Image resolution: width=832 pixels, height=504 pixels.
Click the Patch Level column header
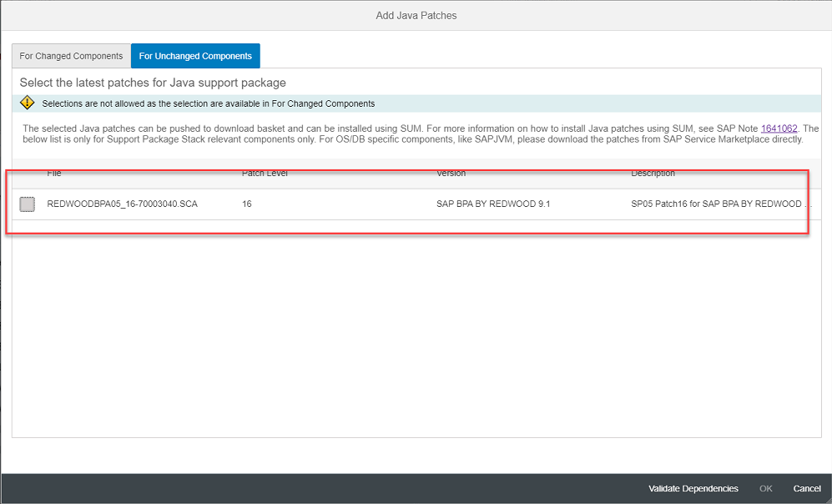pos(265,174)
